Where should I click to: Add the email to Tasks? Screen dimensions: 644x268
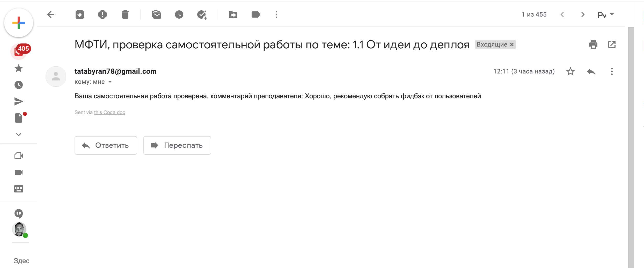pyautogui.click(x=202, y=14)
